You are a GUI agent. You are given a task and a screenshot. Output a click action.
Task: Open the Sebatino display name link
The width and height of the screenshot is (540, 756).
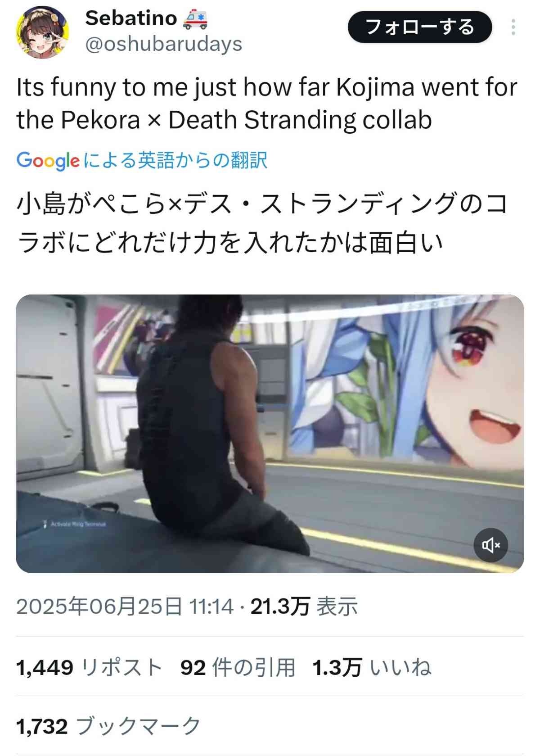pyautogui.click(x=131, y=18)
